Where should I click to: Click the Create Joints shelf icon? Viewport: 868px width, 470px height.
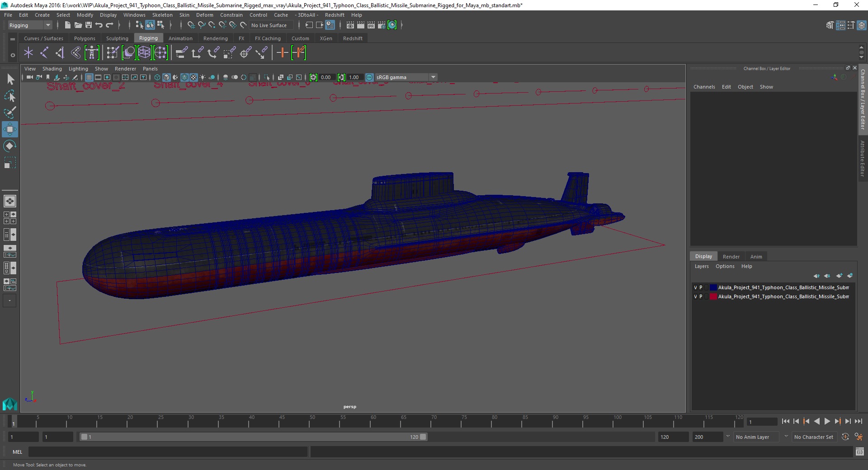pos(44,53)
